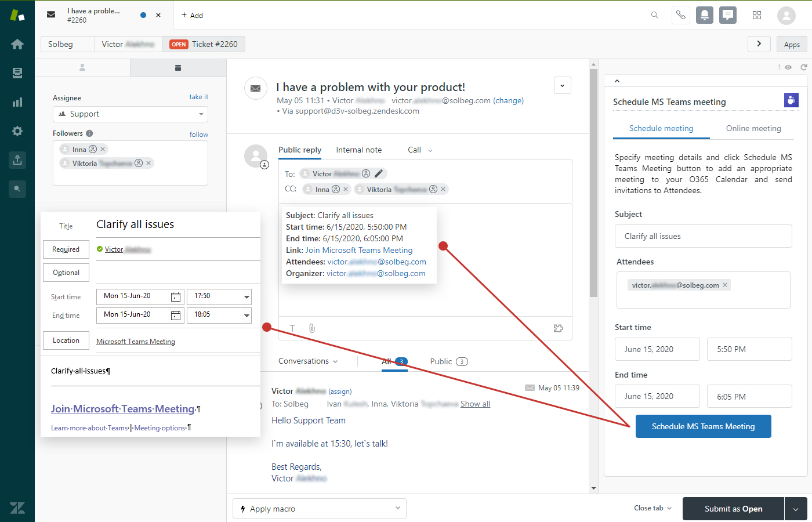
Task: Click the Followers info icon
Action: point(89,133)
